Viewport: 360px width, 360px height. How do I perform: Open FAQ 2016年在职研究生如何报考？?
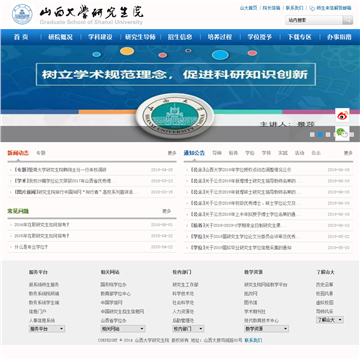click(42, 225)
